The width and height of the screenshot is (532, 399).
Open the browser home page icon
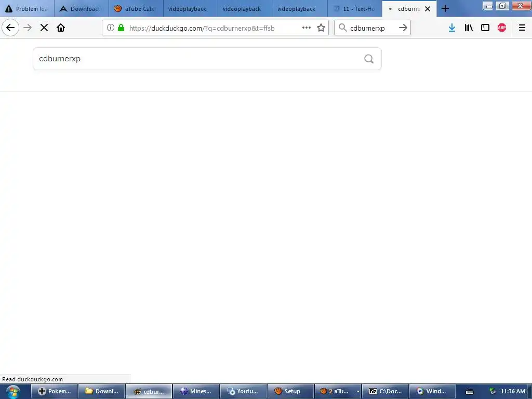(61, 28)
